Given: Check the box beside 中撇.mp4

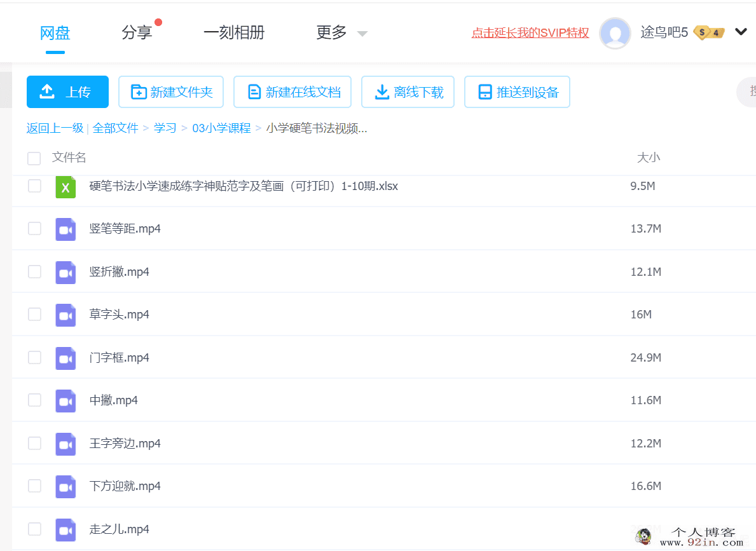Looking at the screenshot, I should [35, 400].
